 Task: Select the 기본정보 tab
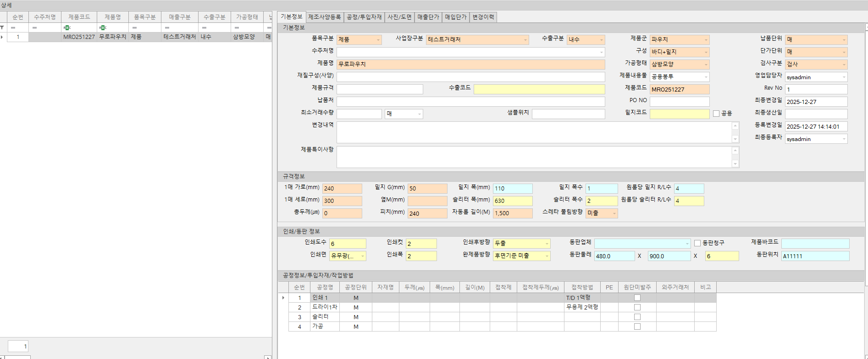tap(292, 16)
